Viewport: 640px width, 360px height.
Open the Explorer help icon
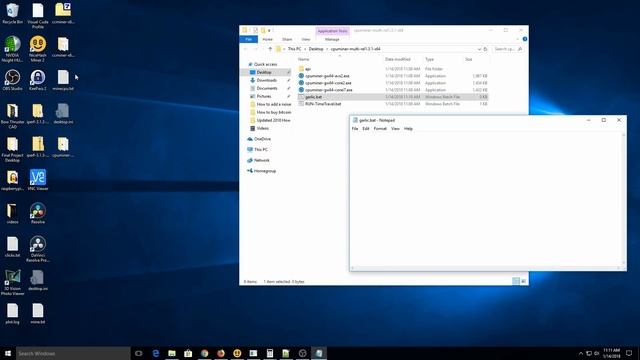[x=524, y=39]
